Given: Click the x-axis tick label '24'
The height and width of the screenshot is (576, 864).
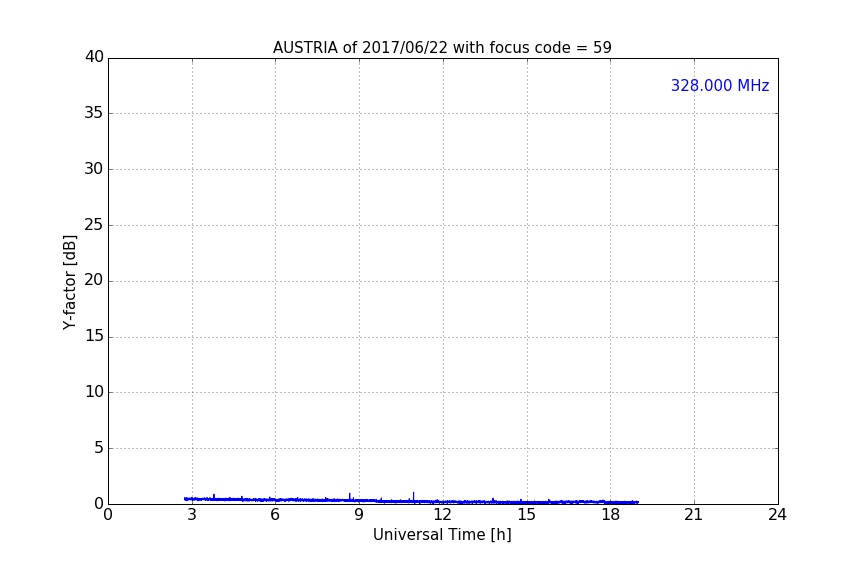Looking at the screenshot, I should click(x=777, y=515).
